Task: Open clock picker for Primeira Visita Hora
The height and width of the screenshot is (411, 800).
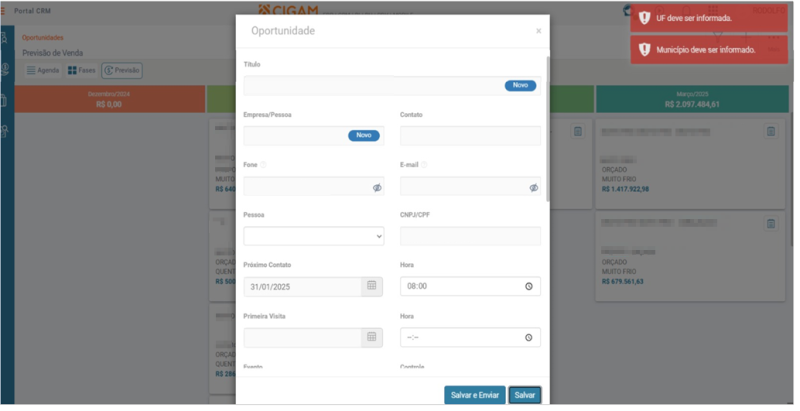Action: [x=529, y=338]
